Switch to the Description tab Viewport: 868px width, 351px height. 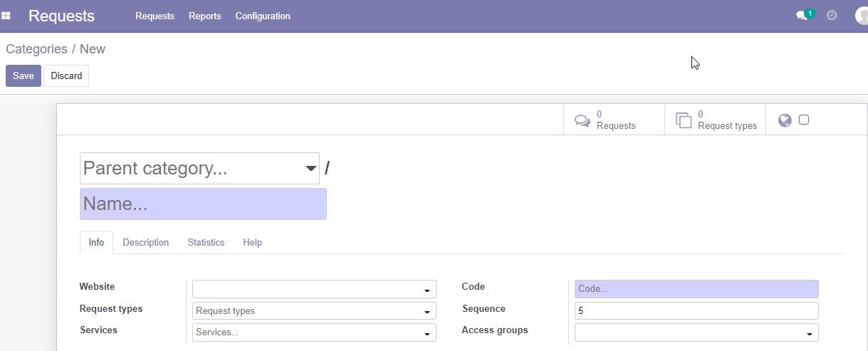pyautogui.click(x=146, y=242)
